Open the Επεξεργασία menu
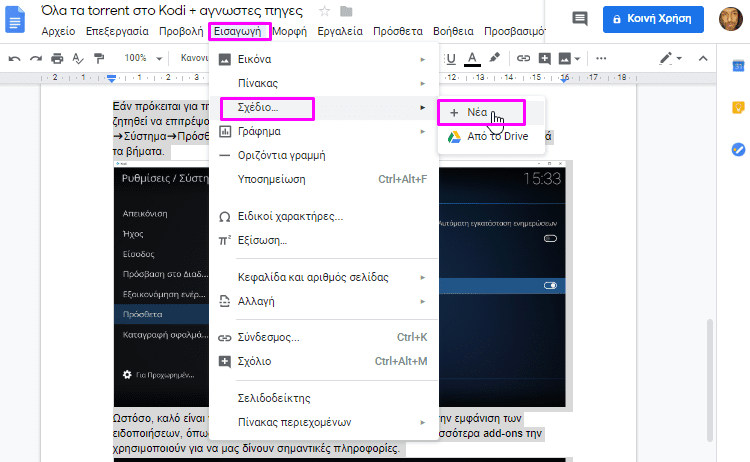The image size is (750, 462). point(117,32)
